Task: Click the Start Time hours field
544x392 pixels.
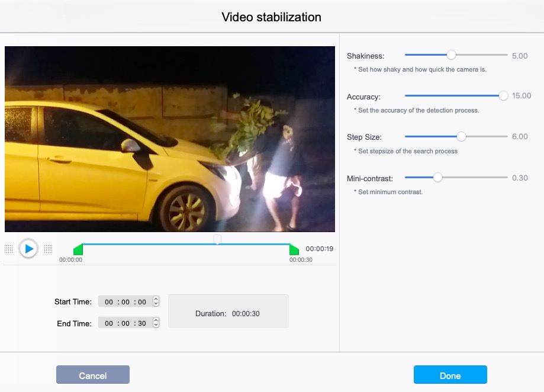Action: [x=109, y=302]
